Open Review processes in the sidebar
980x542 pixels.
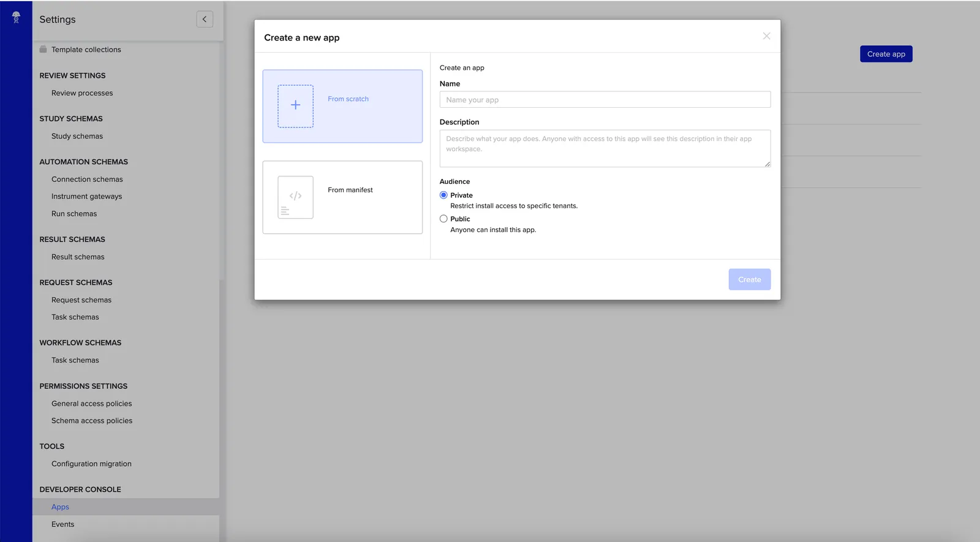pyautogui.click(x=82, y=93)
